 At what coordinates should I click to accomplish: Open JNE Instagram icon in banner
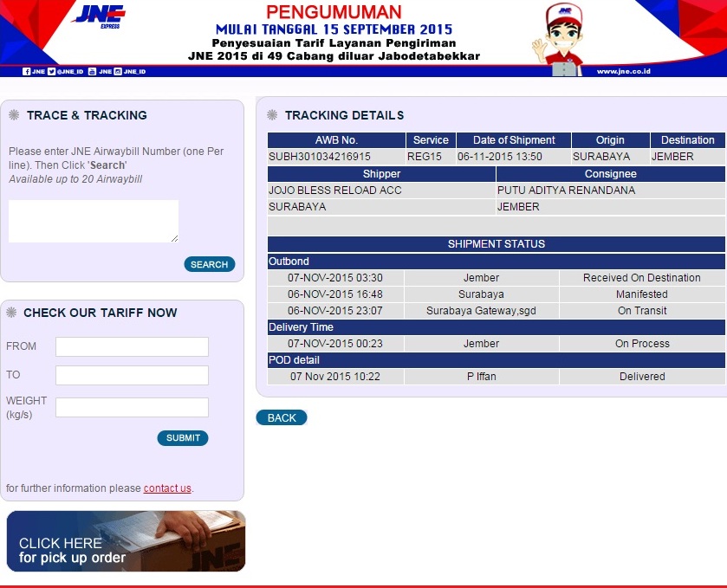coord(118,71)
